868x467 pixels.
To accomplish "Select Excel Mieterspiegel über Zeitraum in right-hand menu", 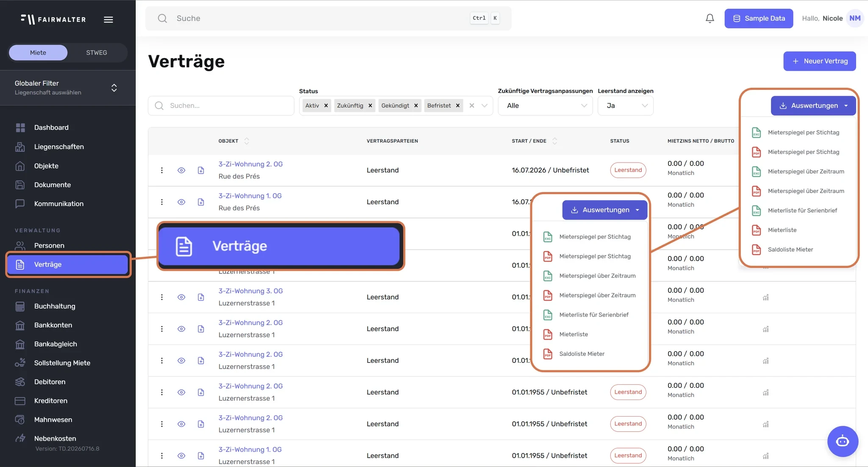I will click(x=798, y=172).
